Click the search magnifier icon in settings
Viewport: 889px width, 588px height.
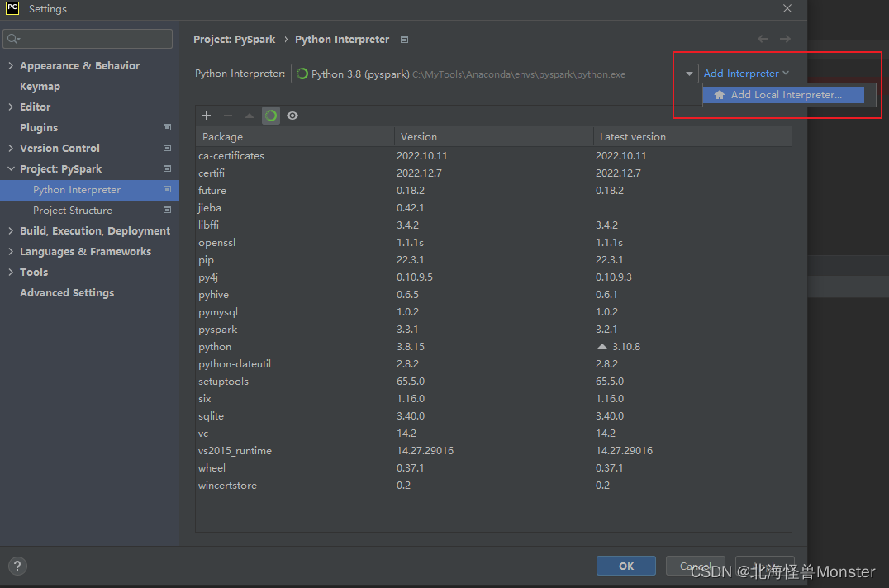[x=13, y=39]
